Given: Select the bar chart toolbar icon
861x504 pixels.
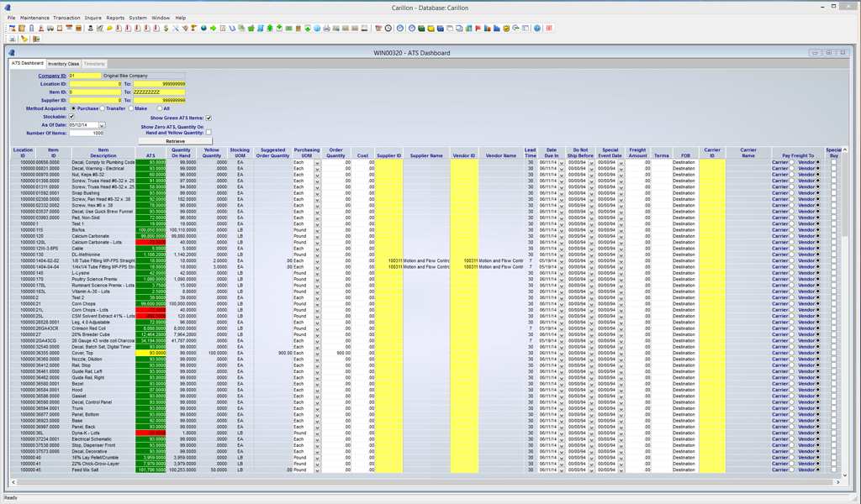Looking at the screenshot, I should tap(487, 29).
